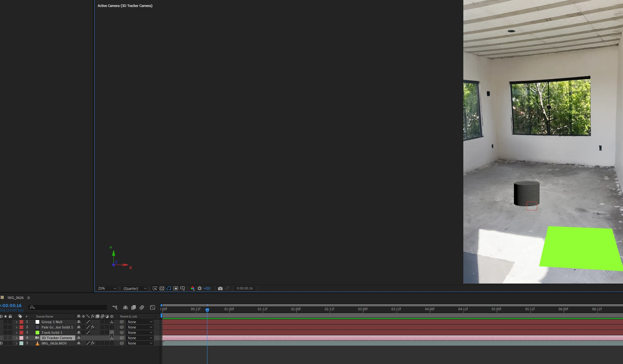The image size is (623, 364).
Task: Open grid and guide options icon
Action: tap(183, 288)
